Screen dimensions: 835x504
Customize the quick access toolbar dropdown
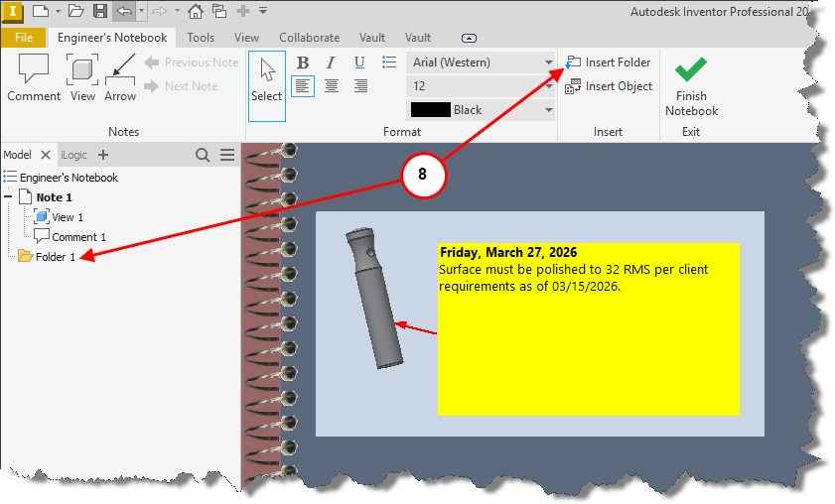(x=263, y=11)
